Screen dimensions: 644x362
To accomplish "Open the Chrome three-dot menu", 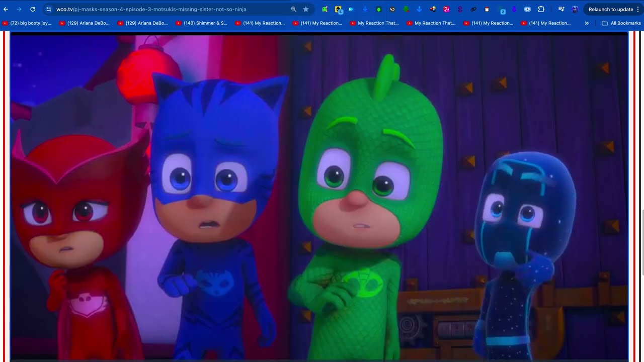I will pos(638,9).
